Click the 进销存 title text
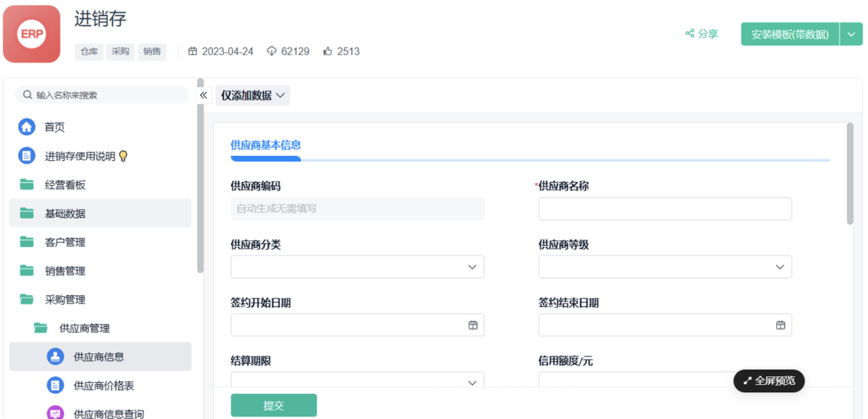Image resolution: width=868 pixels, height=419 pixels. point(101,19)
